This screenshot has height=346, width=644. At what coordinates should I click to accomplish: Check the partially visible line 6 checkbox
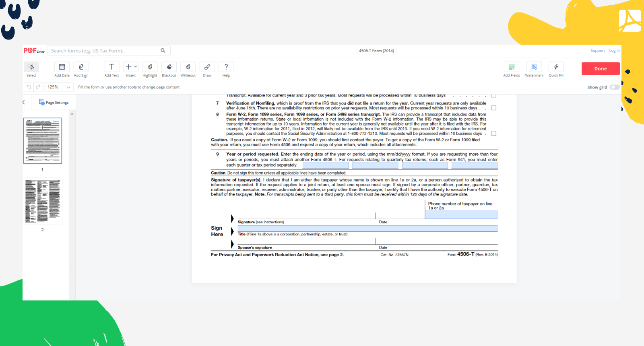pos(494,96)
